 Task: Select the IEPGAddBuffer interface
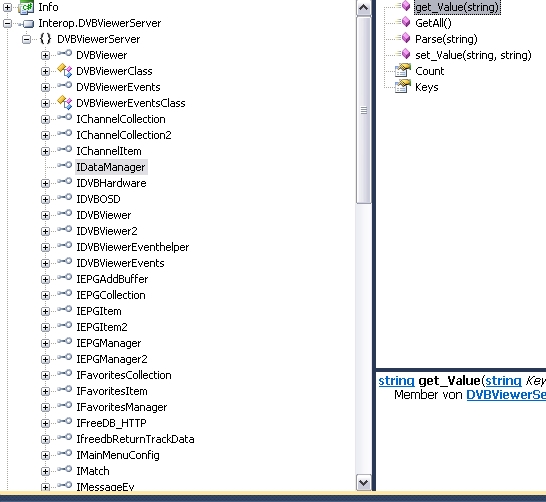point(112,279)
